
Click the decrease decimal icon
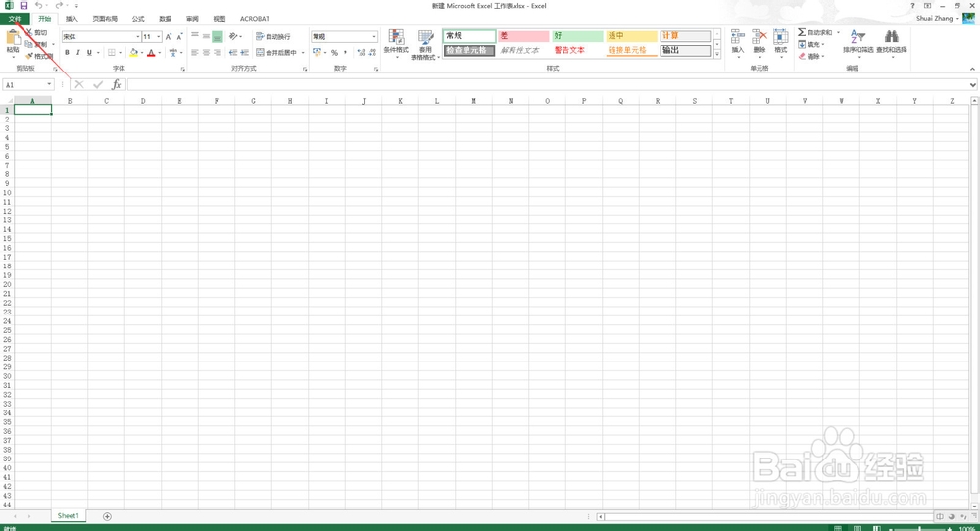[372, 53]
